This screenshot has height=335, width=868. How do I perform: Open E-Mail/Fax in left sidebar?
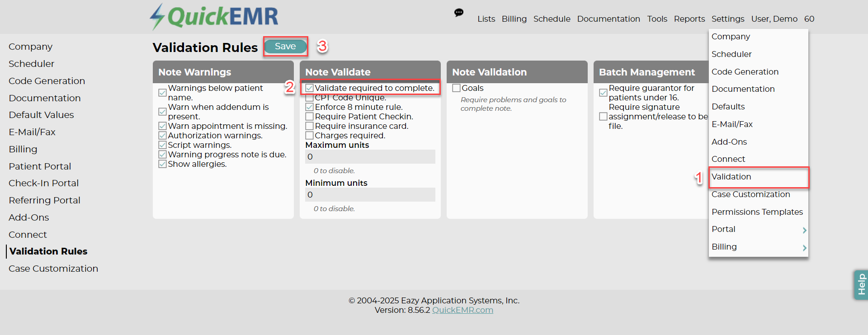(x=32, y=132)
